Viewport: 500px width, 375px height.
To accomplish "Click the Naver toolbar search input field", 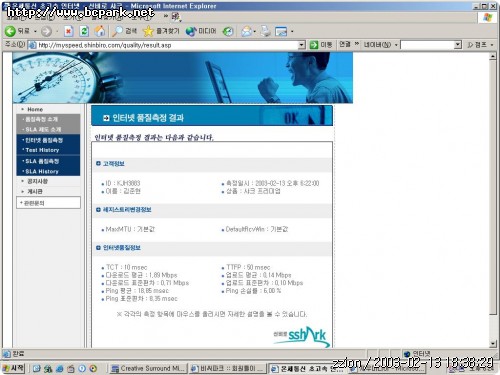I will pyautogui.click(x=428, y=45).
